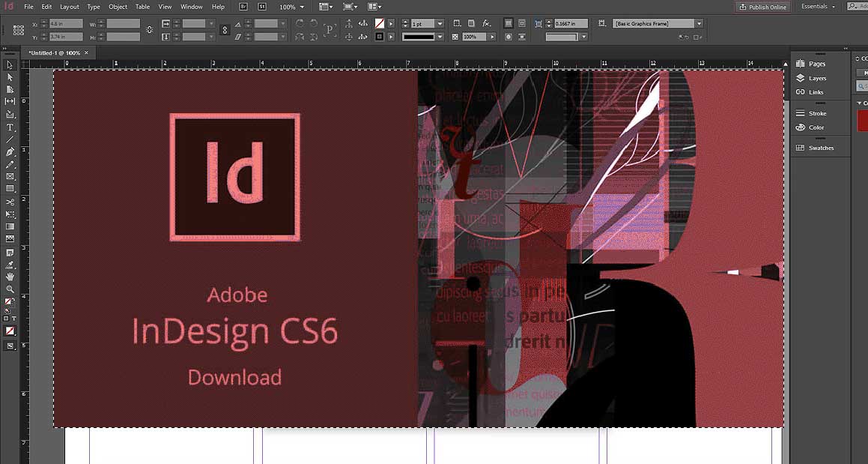Screen dimensions: 868x464
Task: Toggle formatting affects text T button
Action: tap(13, 318)
